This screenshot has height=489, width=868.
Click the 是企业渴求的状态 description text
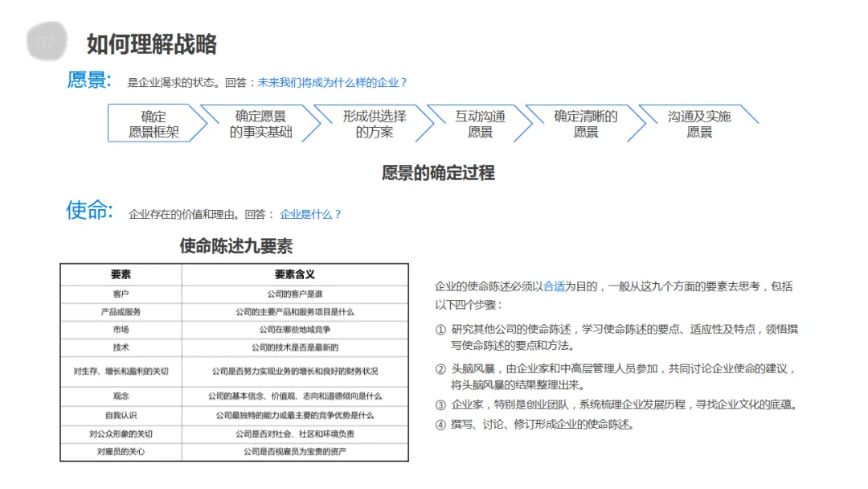[171, 83]
